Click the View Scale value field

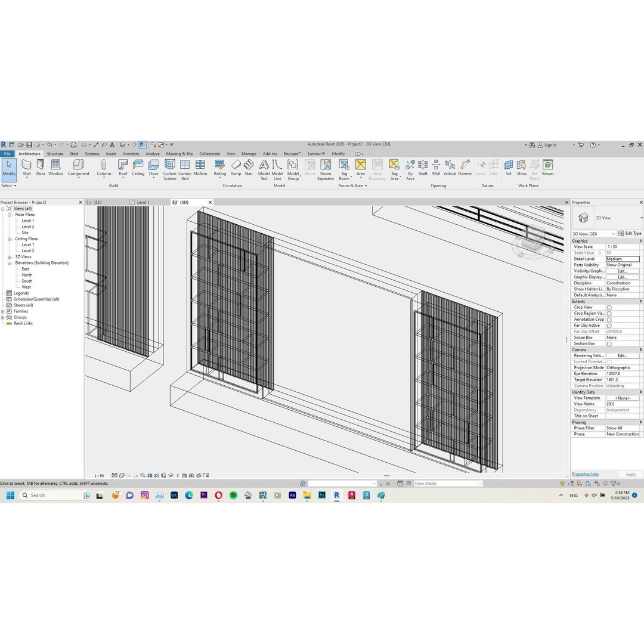623,247
